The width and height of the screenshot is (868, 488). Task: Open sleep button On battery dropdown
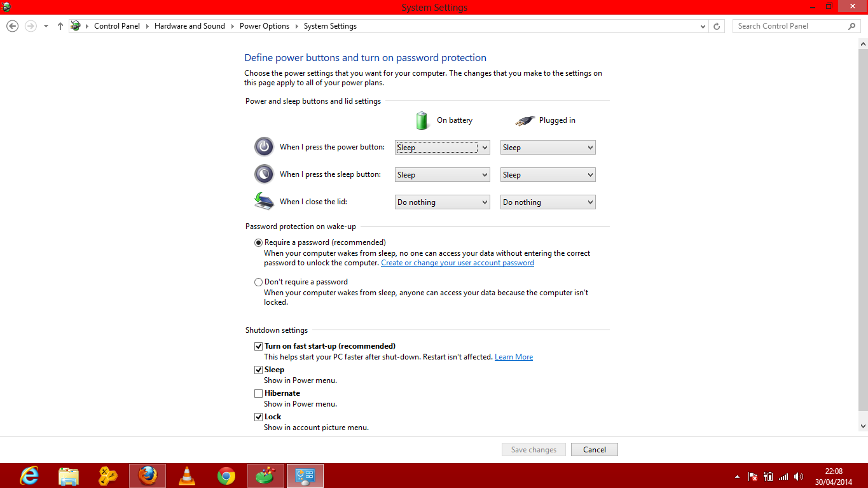[443, 175]
